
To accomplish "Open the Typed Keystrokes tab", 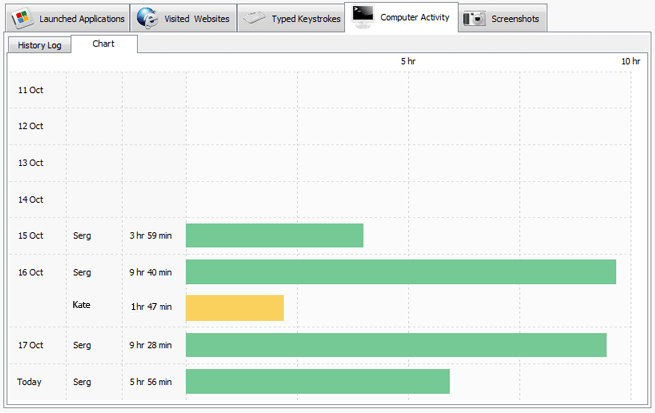I will pyautogui.click(x=291, y=18).
